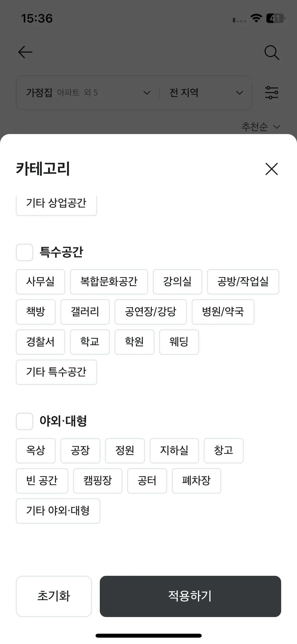Tap the 초기화 reset button
Viewport: 297px width, 644px height.
pos(54,596)
